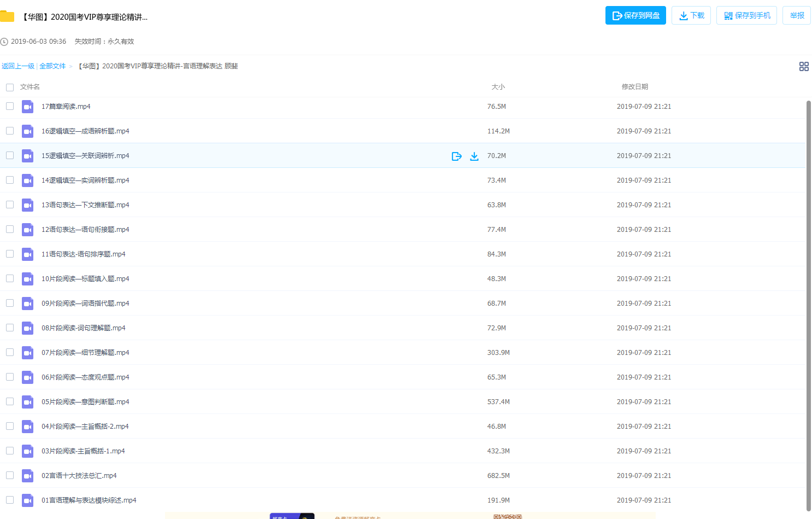Open file 10片段阅读—标题填入题.mp4
The height and width of the screenshot is (519, 812).
click(x=85, y=279)
